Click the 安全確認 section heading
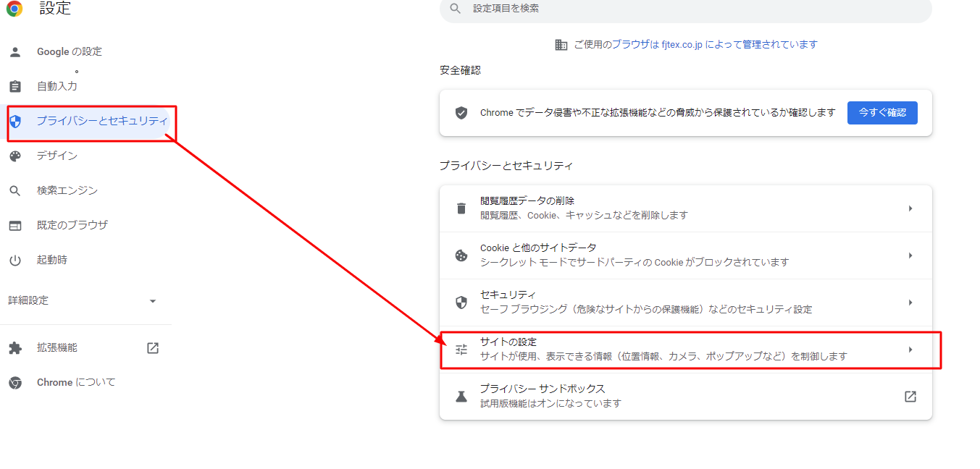Screen dimensions: 980x469 coord(460,71)
